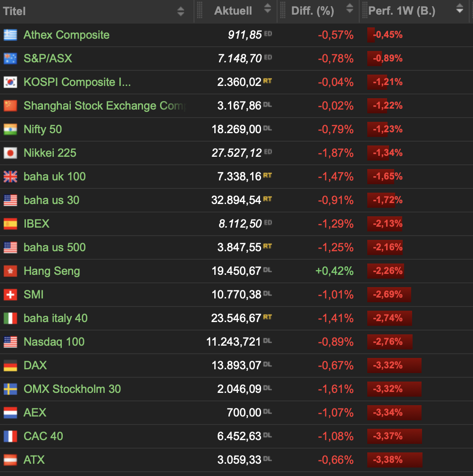Viewport: 473px width, 476px height.
Task: Open the DAX index link
Action: pos(35,365)
